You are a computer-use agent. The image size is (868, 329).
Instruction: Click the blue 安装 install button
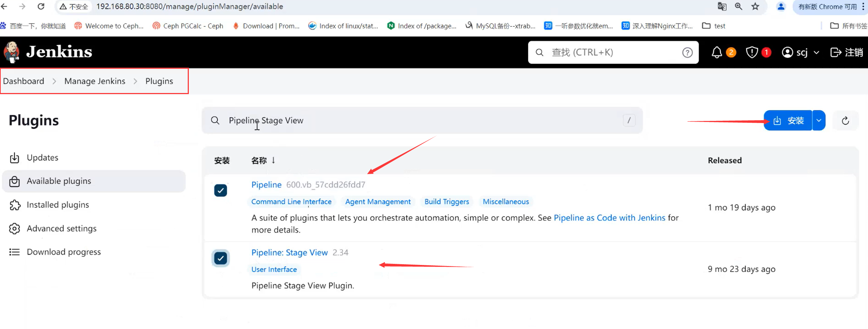[x=788, y=121]
